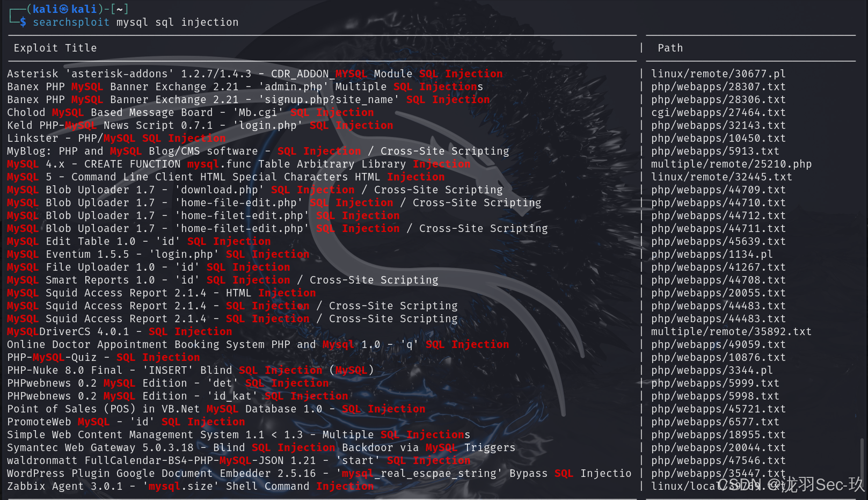Click PromoteWeb MySQL 'id' exploit title

pyautogui.click(x=126, y=422)
